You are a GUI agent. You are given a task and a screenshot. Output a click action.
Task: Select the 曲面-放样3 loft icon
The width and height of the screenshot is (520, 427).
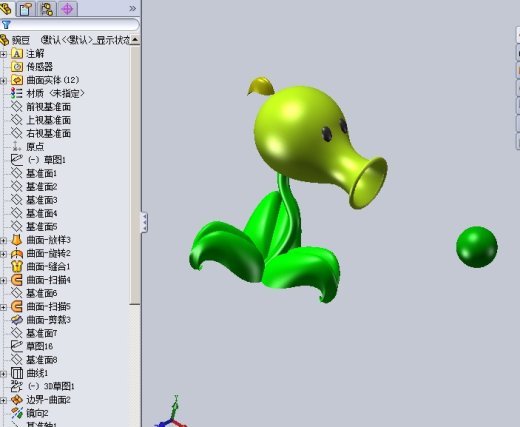point(17,240)
